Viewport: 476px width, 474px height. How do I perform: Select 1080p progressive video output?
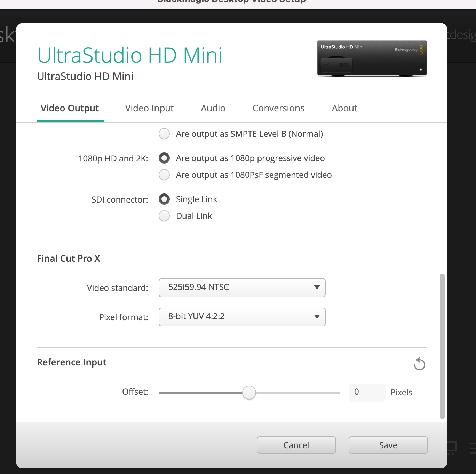[x=164, y=158]
